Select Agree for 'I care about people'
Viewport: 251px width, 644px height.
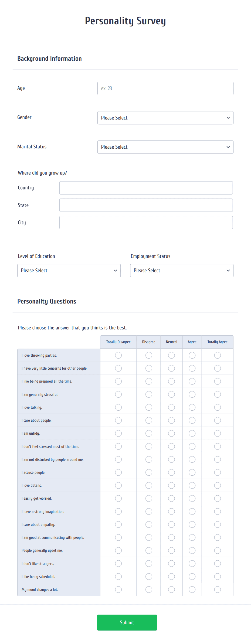tap(192, 420)
